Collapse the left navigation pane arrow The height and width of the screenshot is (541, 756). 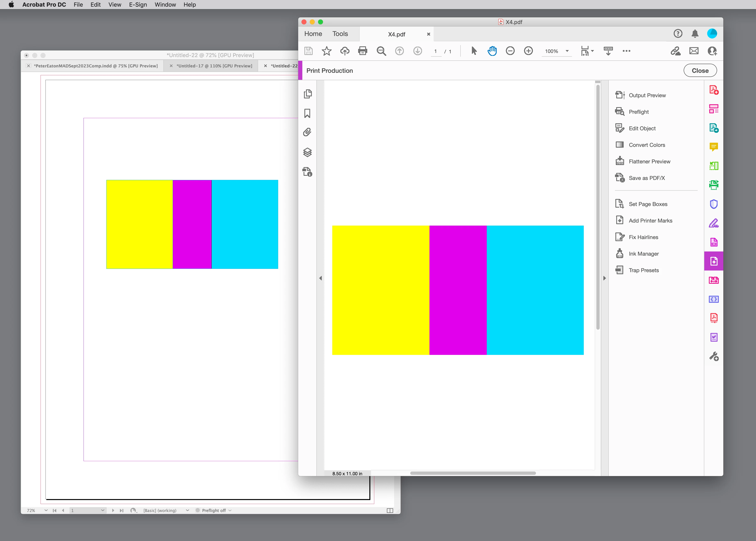point(320,278)
